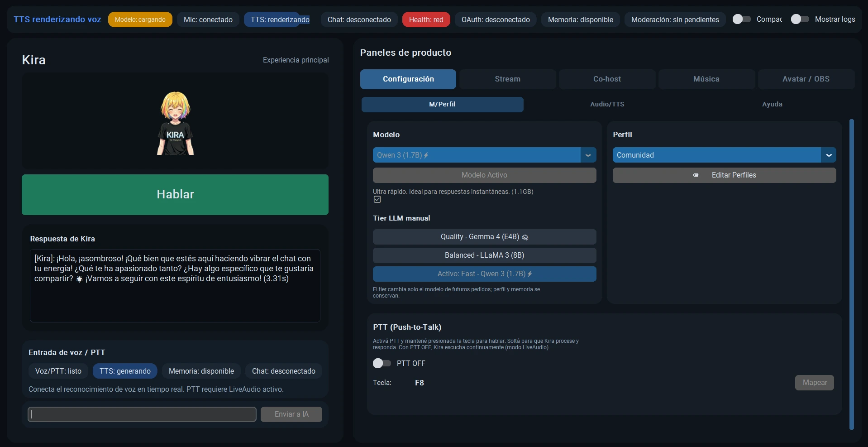Focus the message text input field
868x447 pixels.
click(142, 414)
